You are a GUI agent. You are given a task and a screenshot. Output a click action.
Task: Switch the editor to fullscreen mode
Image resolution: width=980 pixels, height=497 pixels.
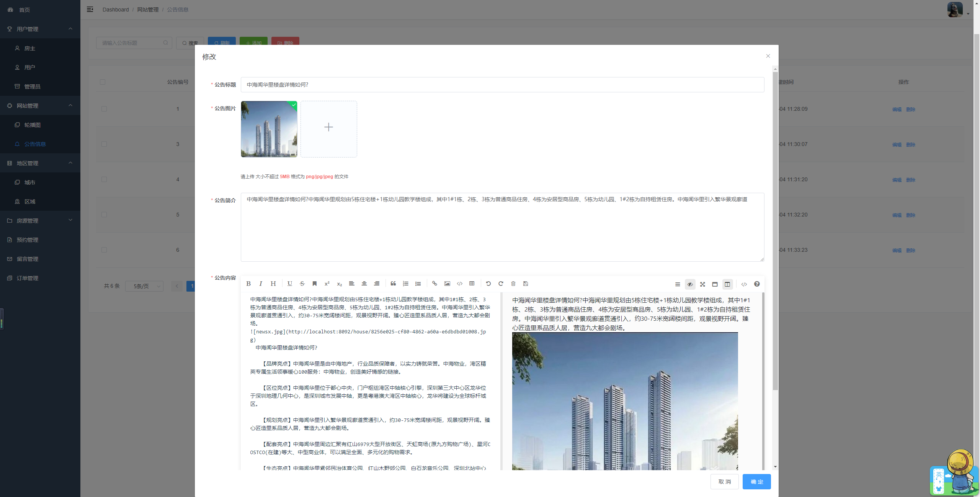[x=702, y=284]
